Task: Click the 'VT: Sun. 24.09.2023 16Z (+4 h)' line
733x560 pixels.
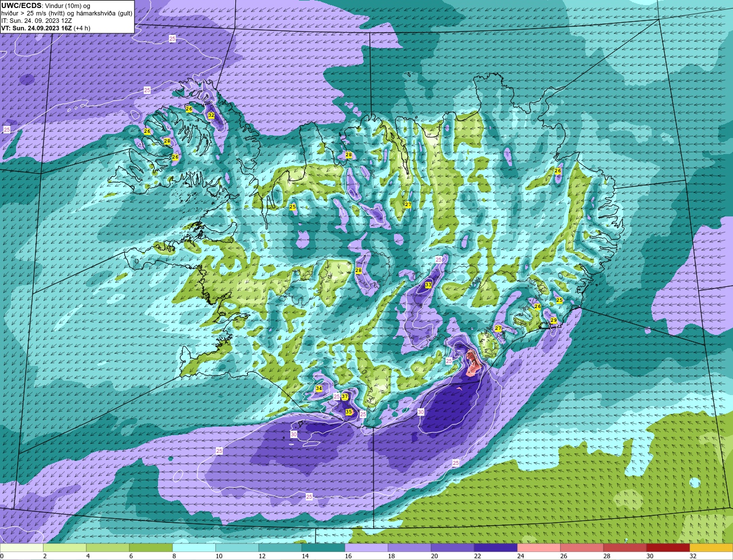Action: [x=46, y=28]
